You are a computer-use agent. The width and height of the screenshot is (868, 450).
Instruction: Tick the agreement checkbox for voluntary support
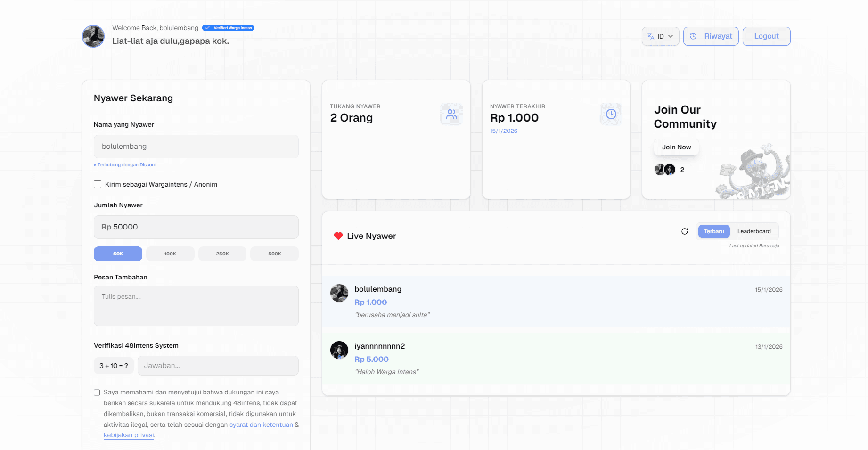pyautogui.click(x=97, y=393)
